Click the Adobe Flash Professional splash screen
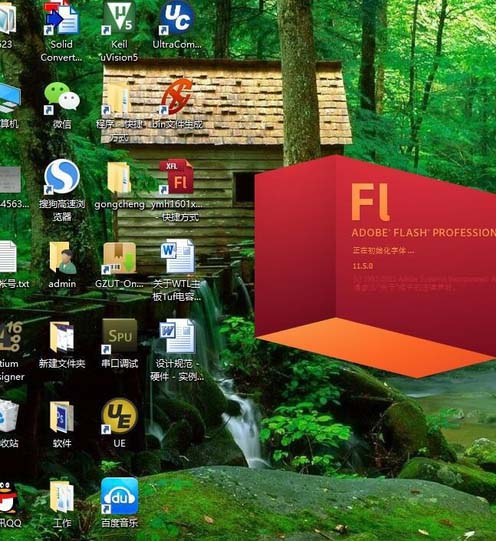496x541 pixels. click(375, 266)
